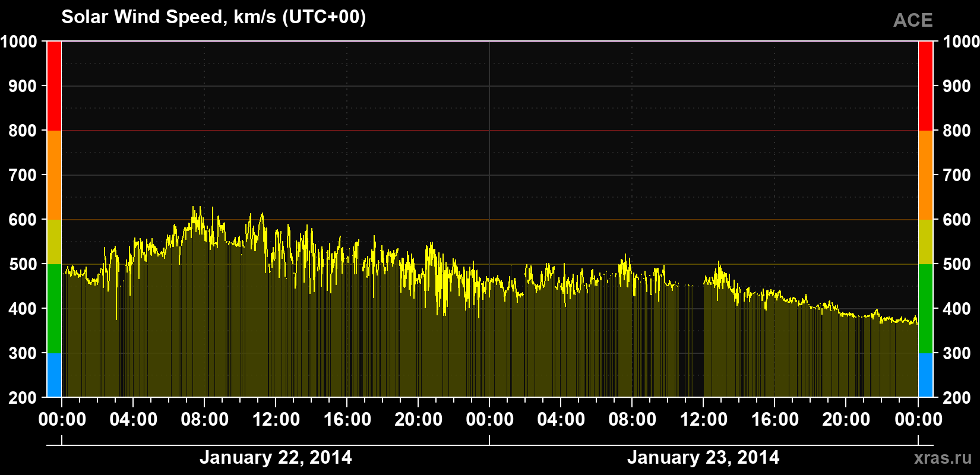980x475 pixels.
Task: Click the 20:00 time label for January 23
Action: 846,420
